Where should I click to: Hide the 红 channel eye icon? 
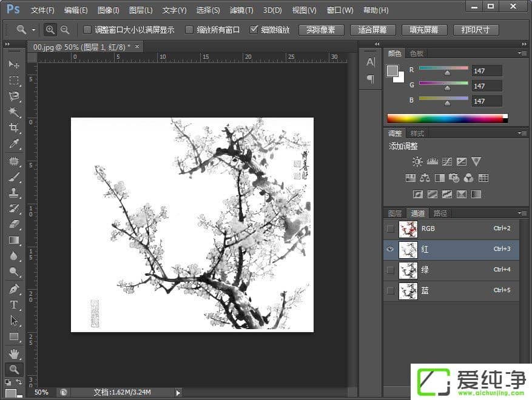coord(390,249)
